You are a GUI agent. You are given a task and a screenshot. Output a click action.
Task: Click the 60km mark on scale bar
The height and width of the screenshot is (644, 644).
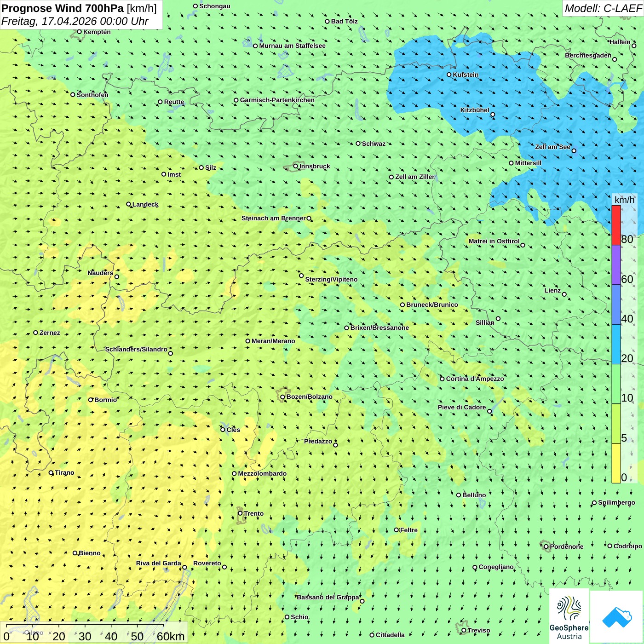pyautogui.click(x=171, y=636)
